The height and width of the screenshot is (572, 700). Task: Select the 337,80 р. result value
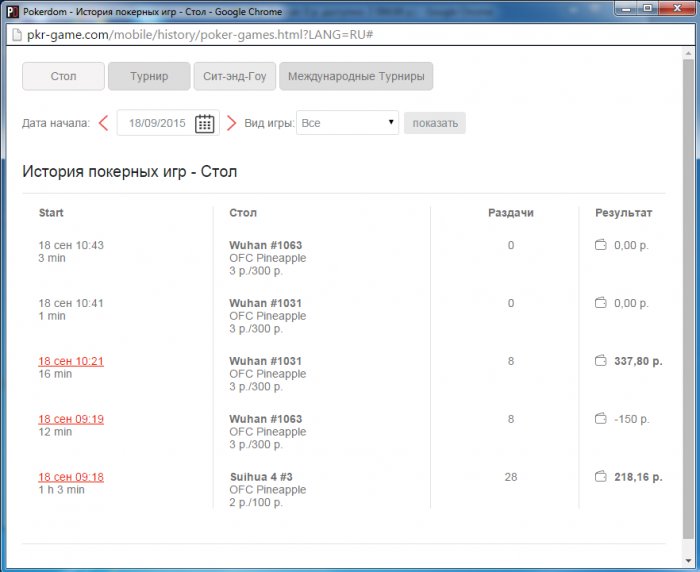click(x=638, y=361)
